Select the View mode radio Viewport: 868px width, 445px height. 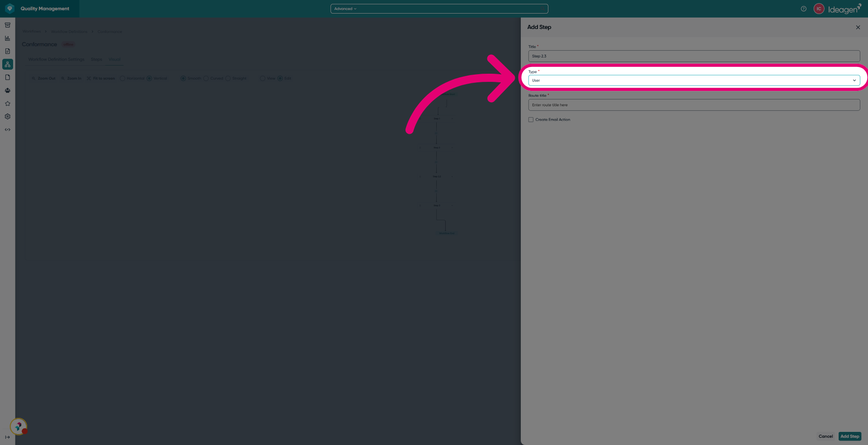(x=263, y=78)
